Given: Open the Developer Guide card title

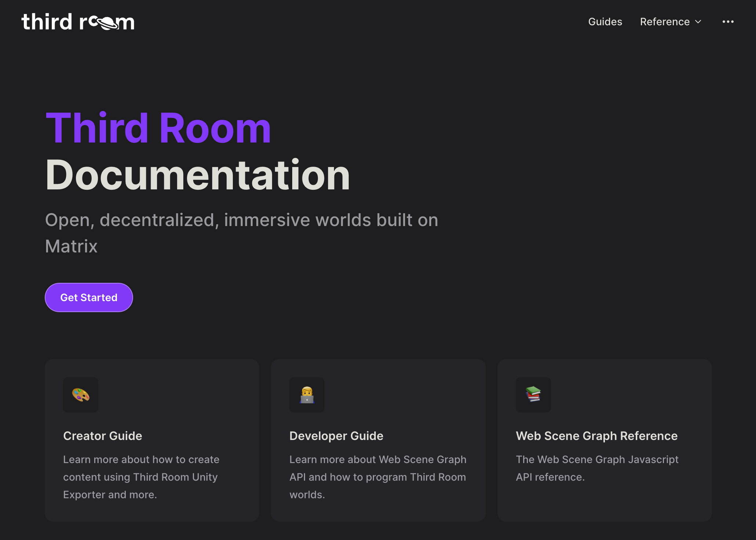Looking at the screenshot, I should [x=336, y=436].
